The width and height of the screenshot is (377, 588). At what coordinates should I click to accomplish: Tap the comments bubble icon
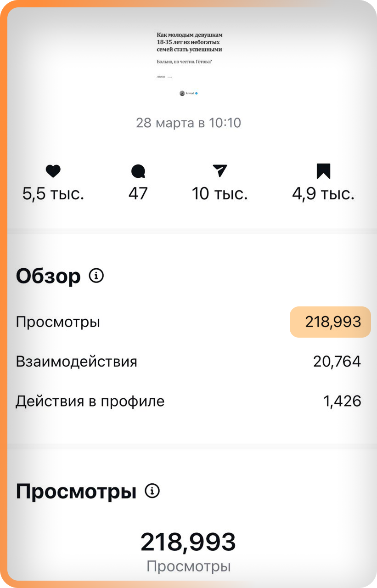[x=138, y=171]
